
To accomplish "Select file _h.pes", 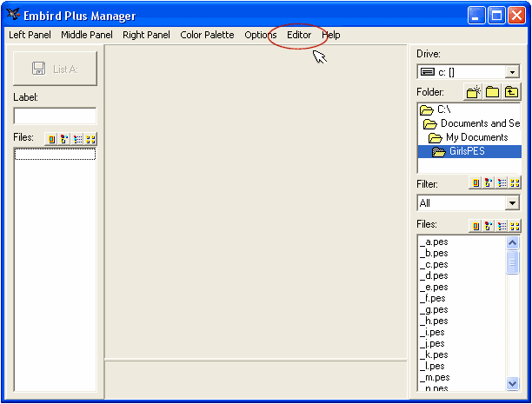I will tap(434, 321).
